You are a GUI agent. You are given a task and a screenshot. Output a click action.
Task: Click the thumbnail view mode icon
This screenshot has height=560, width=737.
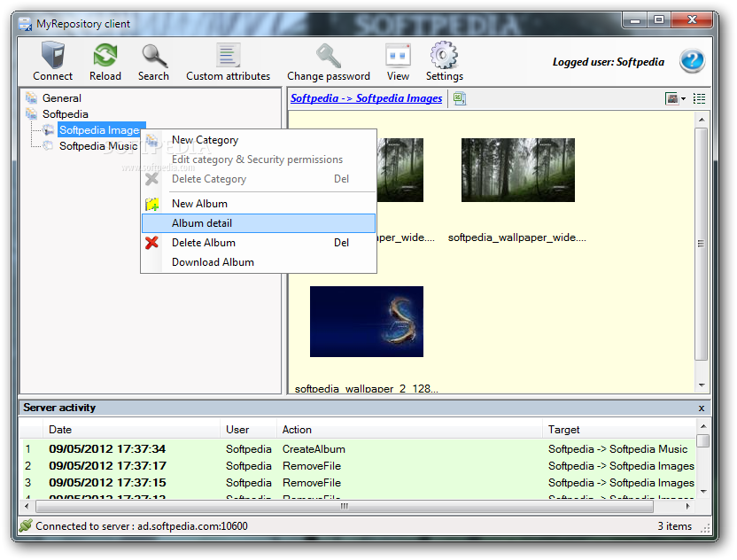tap(671, 98)
